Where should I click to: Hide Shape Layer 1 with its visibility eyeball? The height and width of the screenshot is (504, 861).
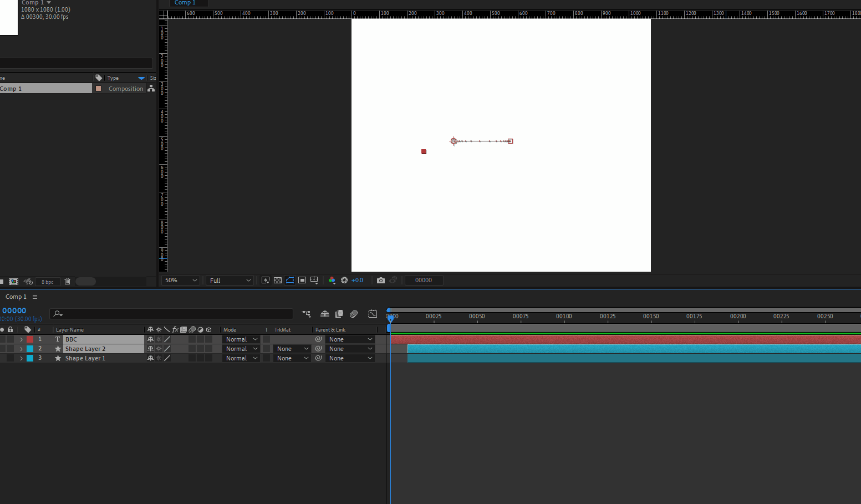[x=2, y=358]
